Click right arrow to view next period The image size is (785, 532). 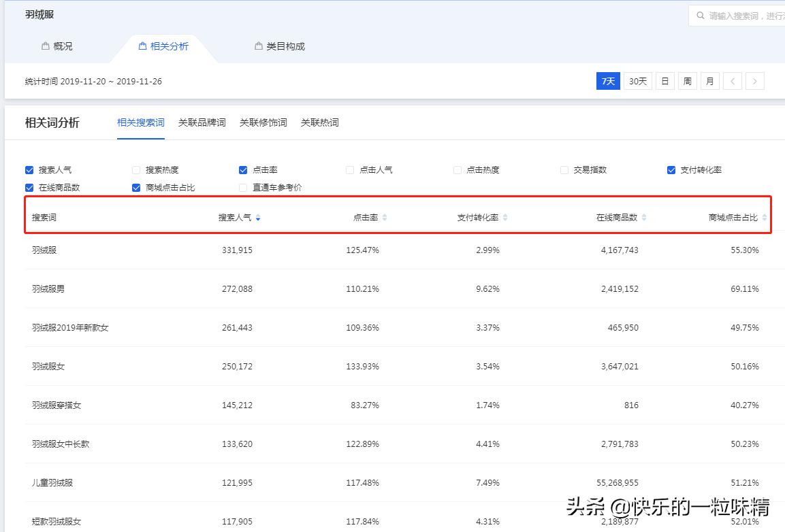(x=754, y=80)
